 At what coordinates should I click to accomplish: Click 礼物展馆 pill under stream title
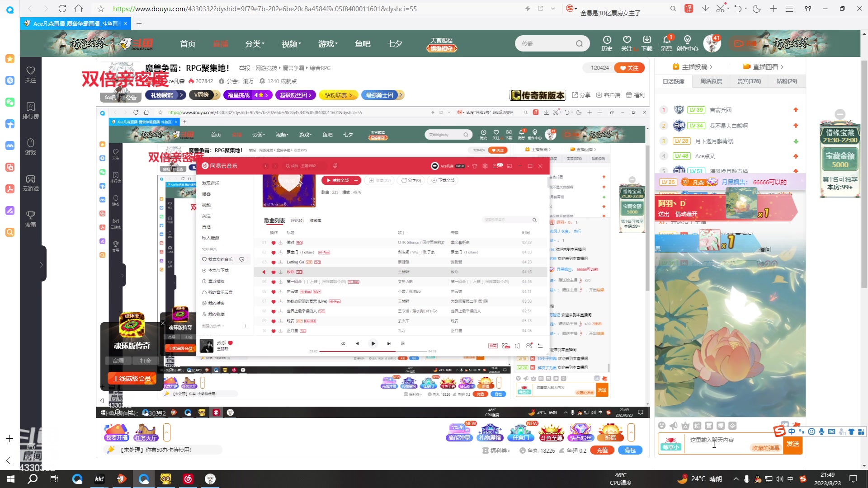point(165,95)
